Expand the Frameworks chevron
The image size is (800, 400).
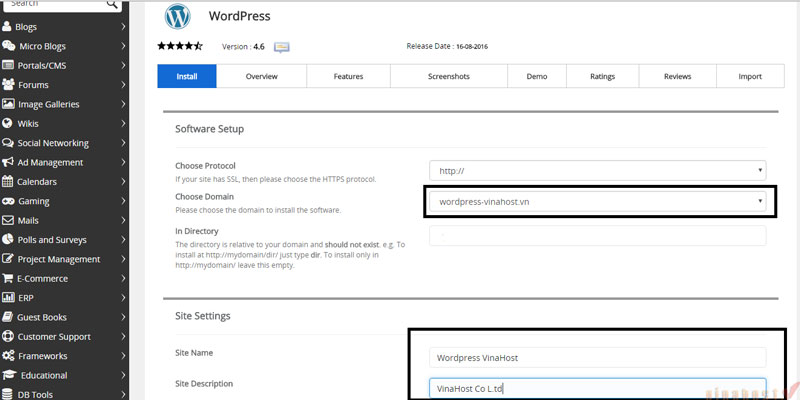(x=123, y=356)
